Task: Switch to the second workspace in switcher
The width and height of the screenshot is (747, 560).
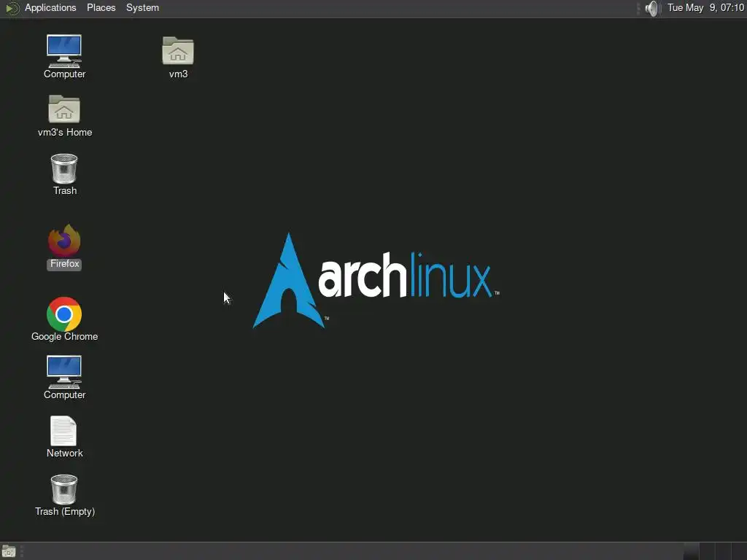Action: (x=707, y=551)
